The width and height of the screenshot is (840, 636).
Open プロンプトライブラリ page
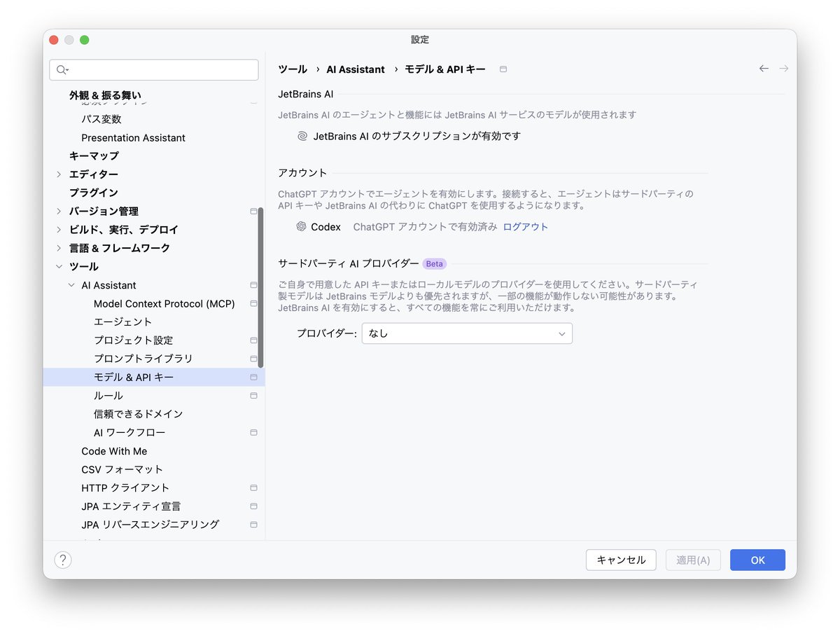[x=143, y=359]
